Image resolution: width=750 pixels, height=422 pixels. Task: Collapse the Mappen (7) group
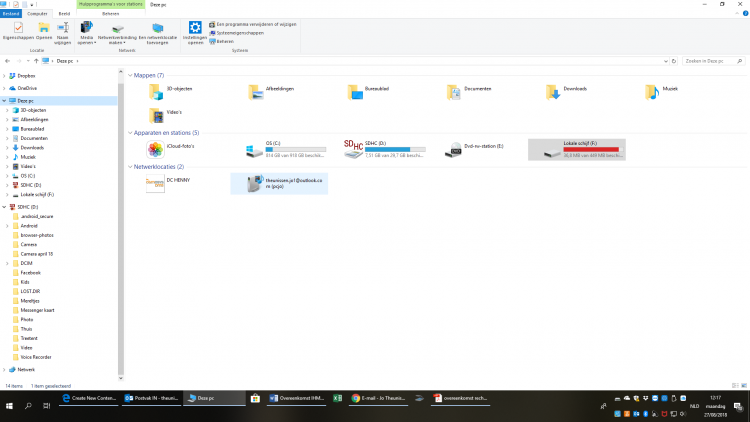[130, 75]
